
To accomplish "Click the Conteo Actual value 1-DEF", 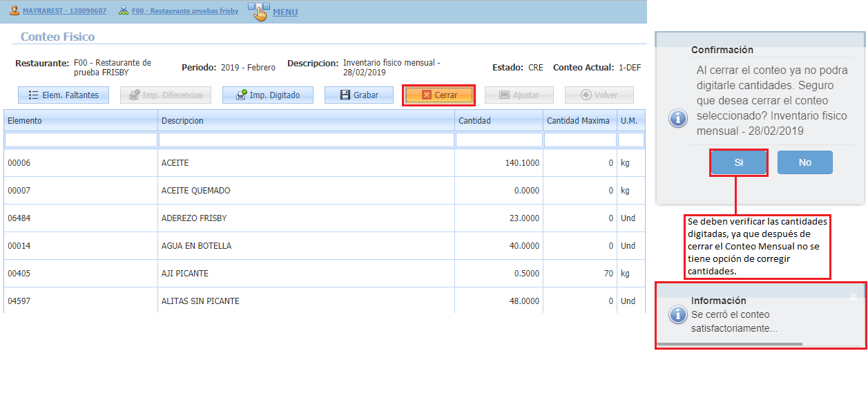I will click(630, 68).
